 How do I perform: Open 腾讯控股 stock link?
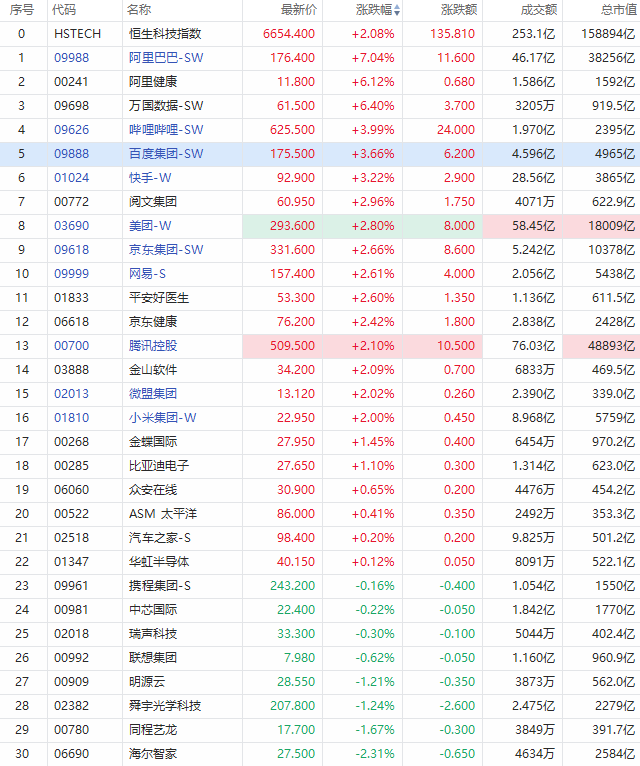[153, 345]
